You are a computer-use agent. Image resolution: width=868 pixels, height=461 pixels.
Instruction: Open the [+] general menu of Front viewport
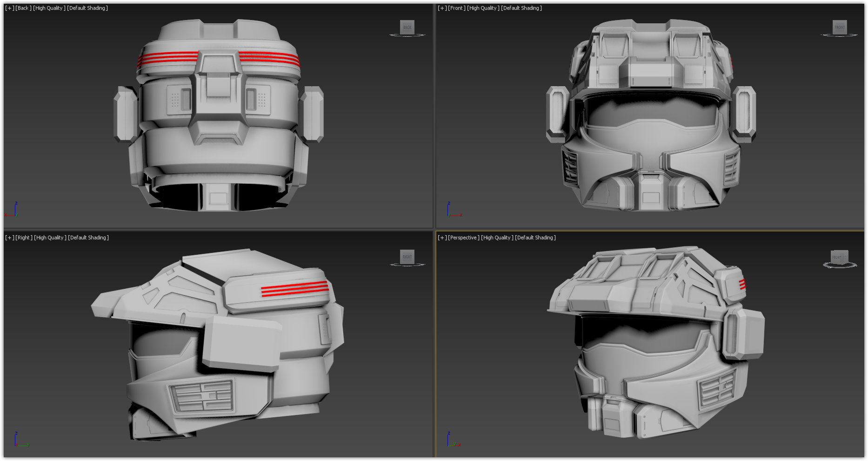[x=442, y=8]
